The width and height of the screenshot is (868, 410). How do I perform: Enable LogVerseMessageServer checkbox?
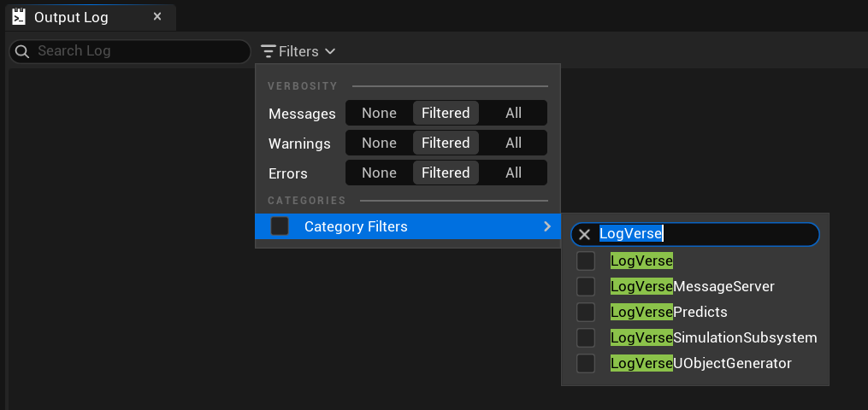click(x=586, y=286)
